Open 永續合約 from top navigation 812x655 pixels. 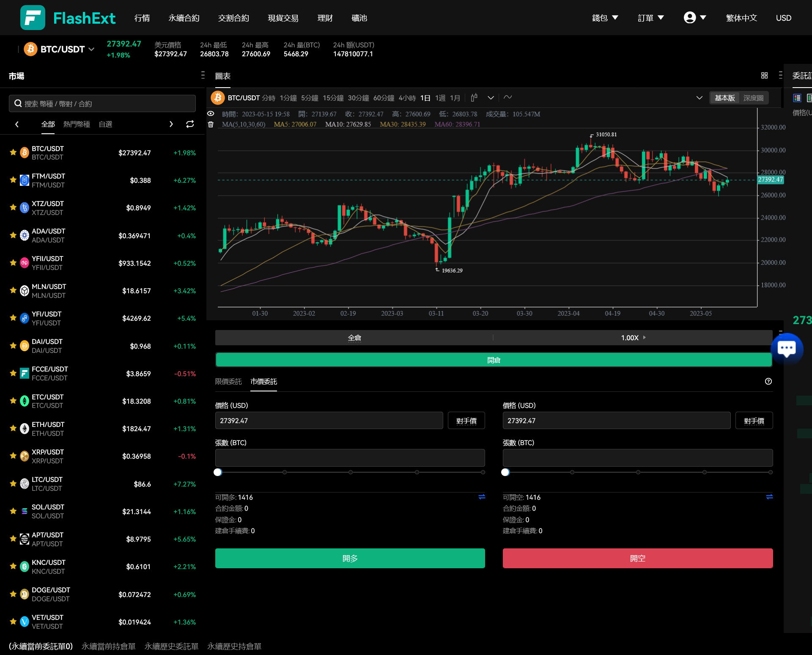click(184, 18)
